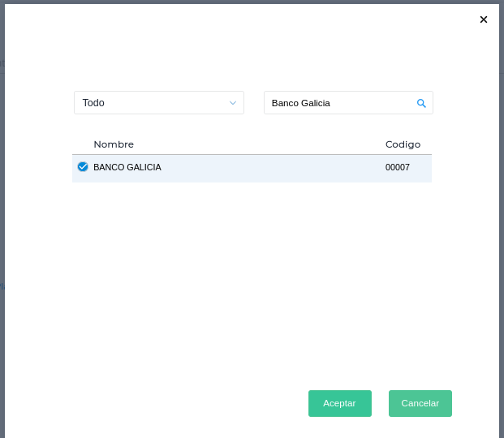Close the dialog with the X icon
The width and height of the screenshot is (504, 438).
pos(484,19)
